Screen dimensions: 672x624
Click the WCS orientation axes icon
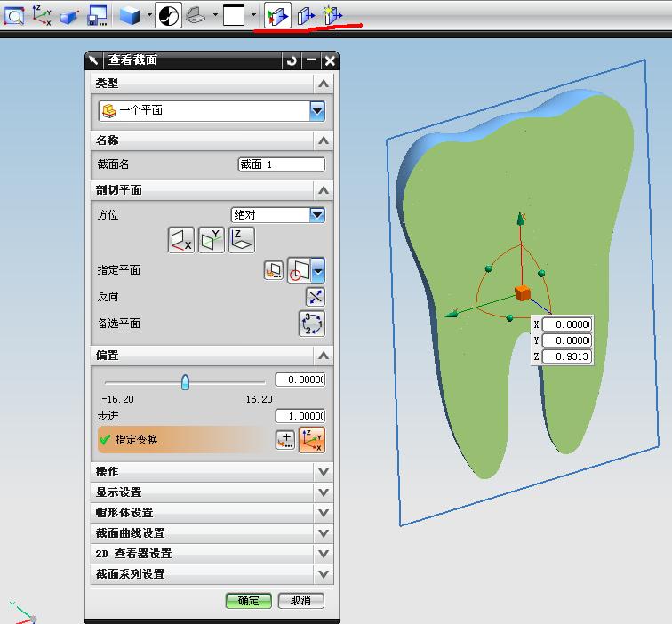click(42, 15)
